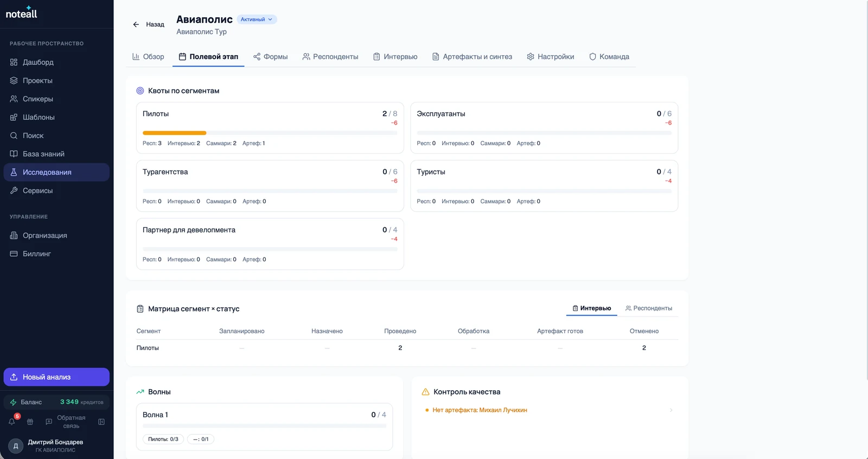Click the gift icon in sidebar footer
This screenshot has height=459, width=868.
[30, 422]
